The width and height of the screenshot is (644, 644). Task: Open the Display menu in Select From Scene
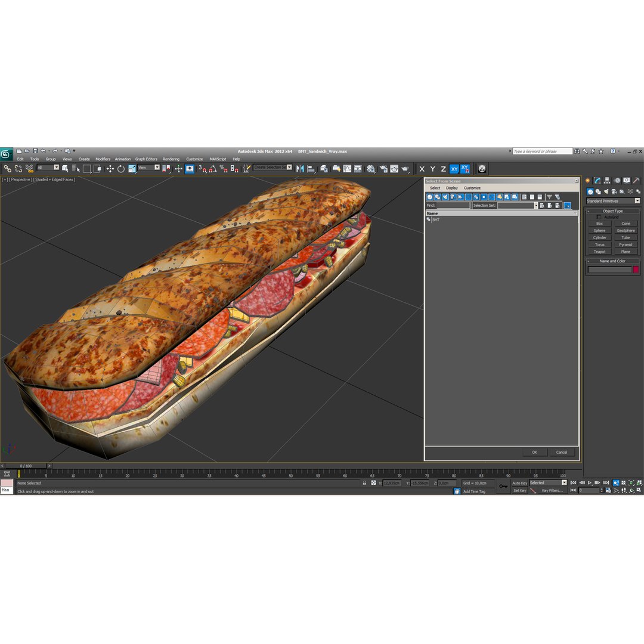[452, 188]
